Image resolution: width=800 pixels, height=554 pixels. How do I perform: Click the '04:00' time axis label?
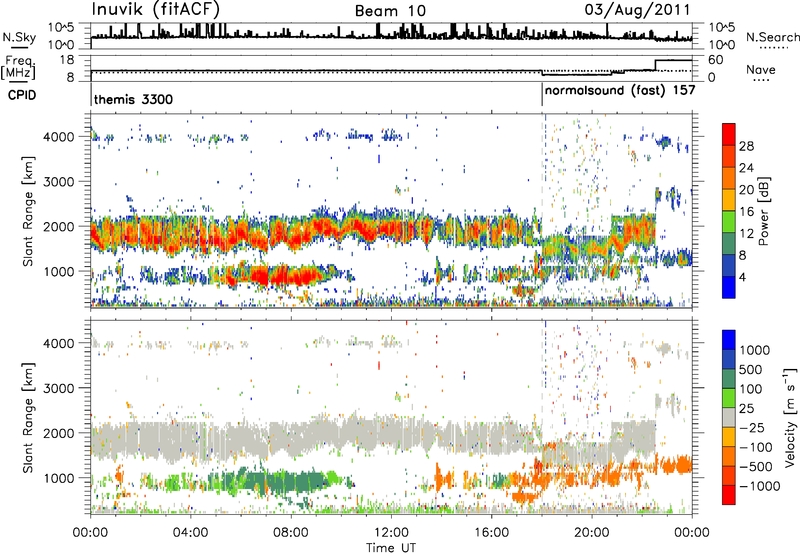[x=190, y=532]
